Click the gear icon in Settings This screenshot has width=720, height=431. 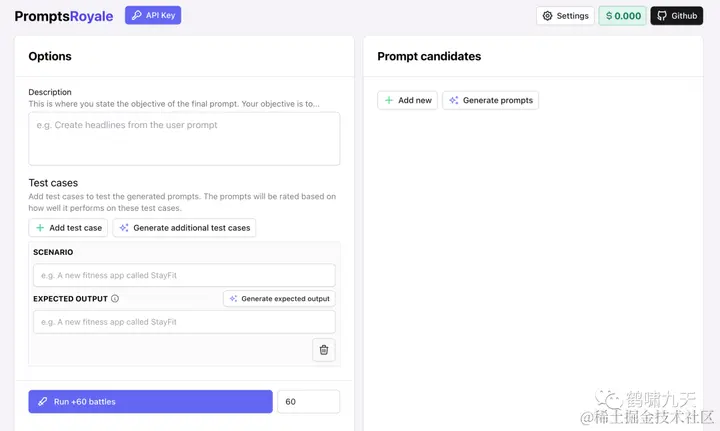[547, 16]
